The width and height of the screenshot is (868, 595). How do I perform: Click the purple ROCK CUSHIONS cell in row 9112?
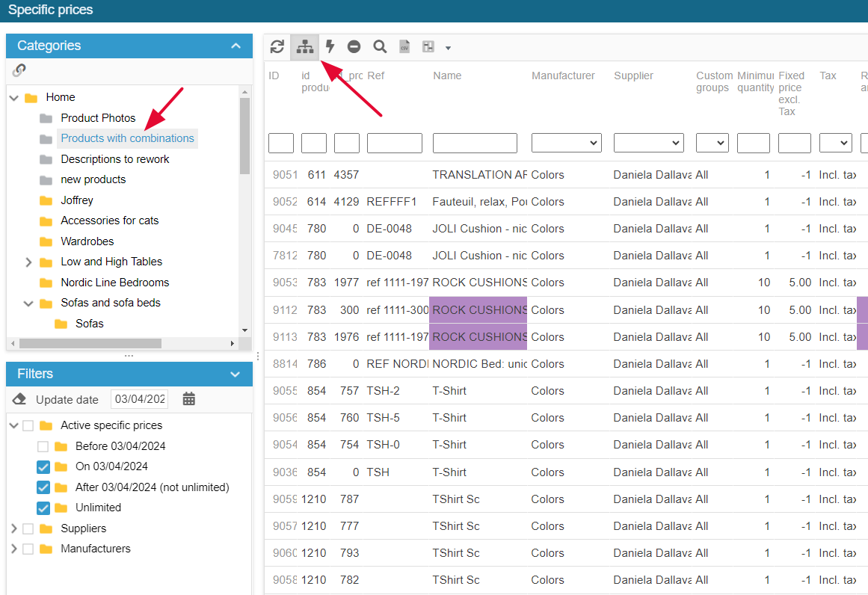click(478, 310)
